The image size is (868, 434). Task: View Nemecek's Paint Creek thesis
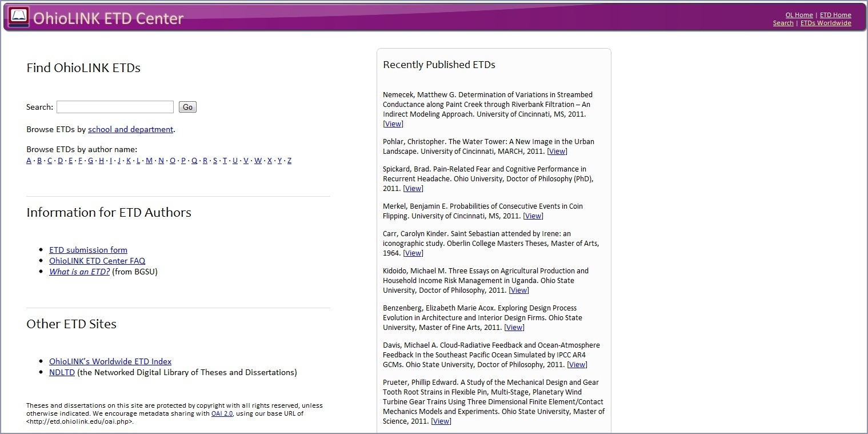tap(392, 124)
